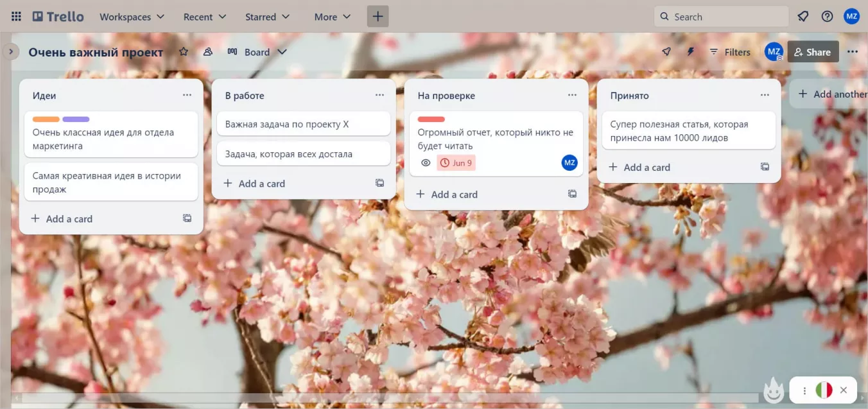Open the help question mark icon
This screenshot has height=409, width=868.
coord(827,17)
